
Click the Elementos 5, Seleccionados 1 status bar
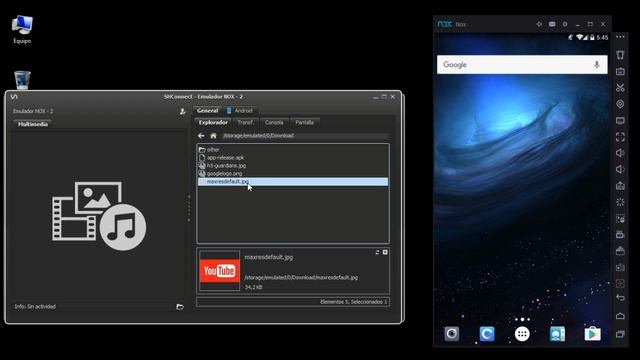293,302
